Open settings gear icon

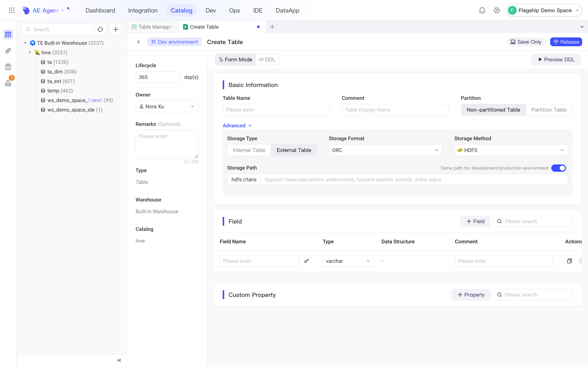click(497, 10)
